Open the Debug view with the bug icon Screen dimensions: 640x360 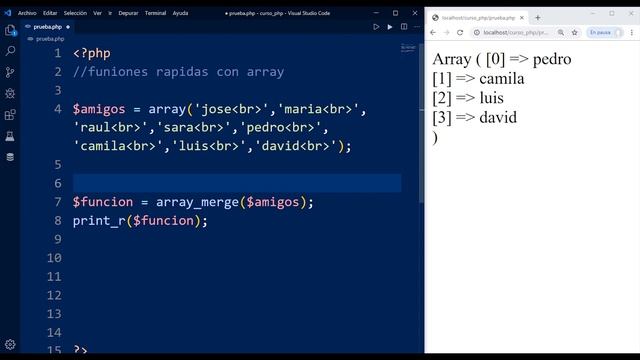point(10,93)
